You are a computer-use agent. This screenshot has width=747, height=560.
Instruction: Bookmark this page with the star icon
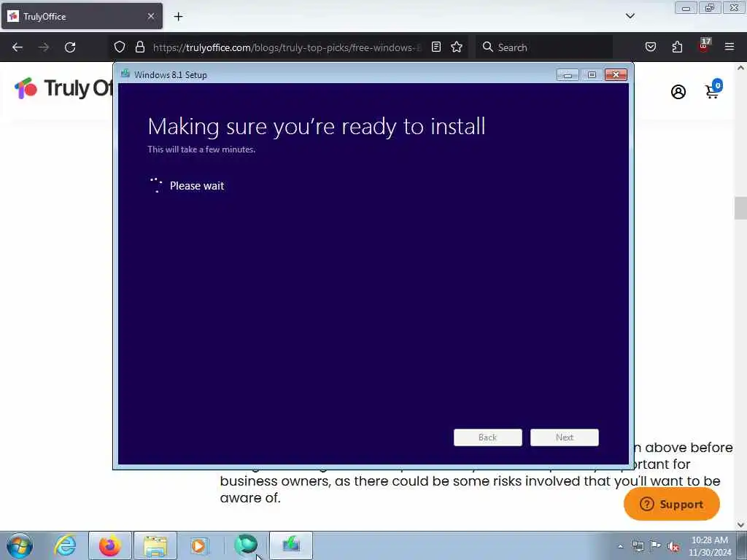(457, 47)
